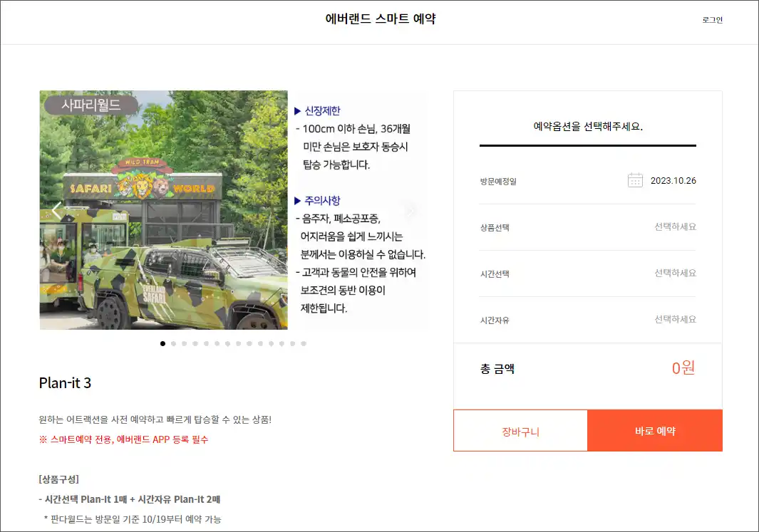Screen dimensions: 759x532
Task: Click the 주의사항 heading
Action: click(322, 200)
